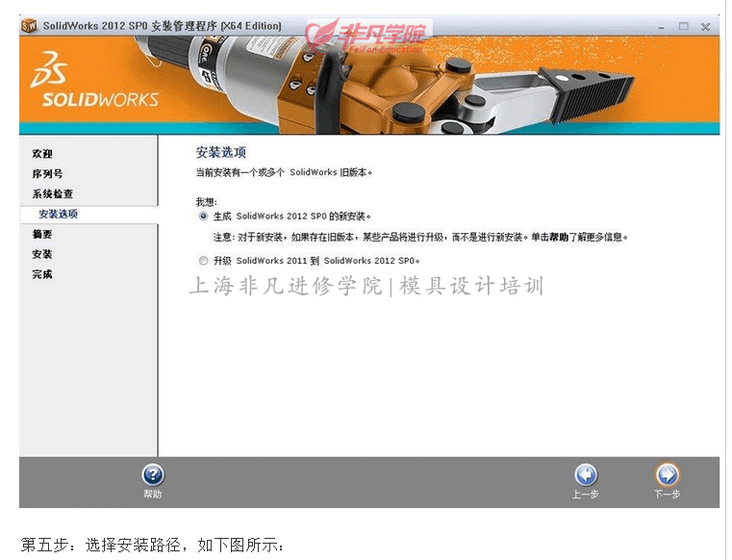Click the SolidWorks title bar app icon
The height and width of the screenshot is (560, 732).
click(29, 26)
